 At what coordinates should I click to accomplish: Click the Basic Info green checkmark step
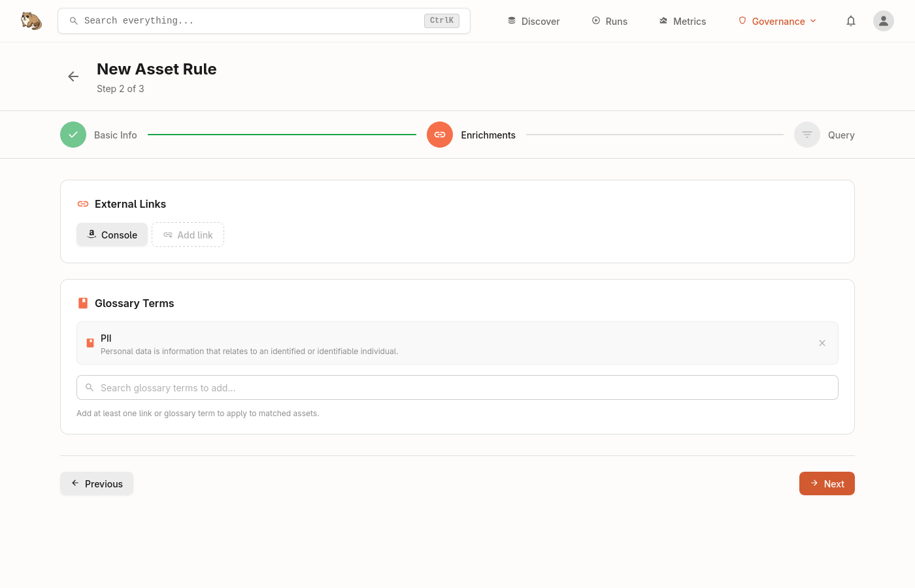click(73, 135)
